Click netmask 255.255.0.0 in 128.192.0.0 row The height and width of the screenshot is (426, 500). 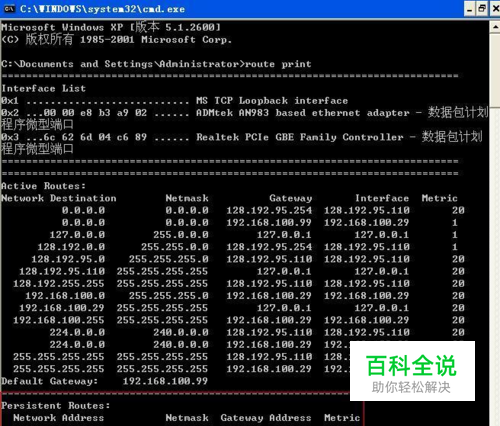tap(175, 247)
